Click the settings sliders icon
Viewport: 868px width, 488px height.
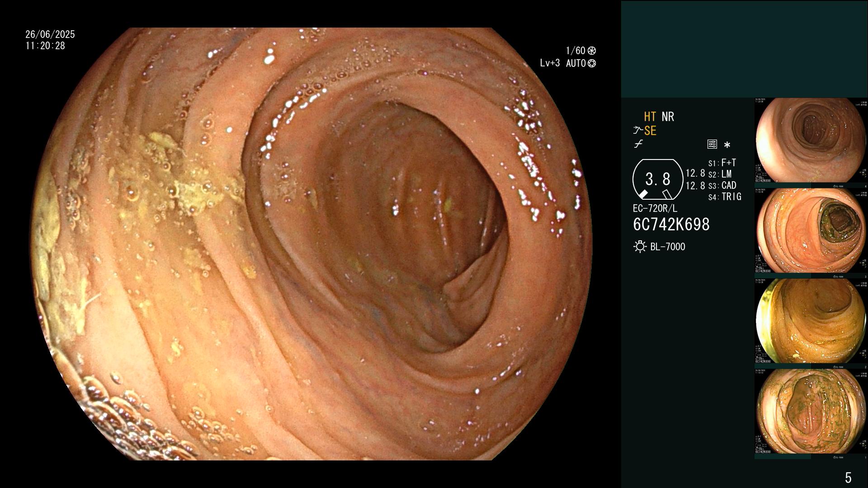[x=712, y=145]
